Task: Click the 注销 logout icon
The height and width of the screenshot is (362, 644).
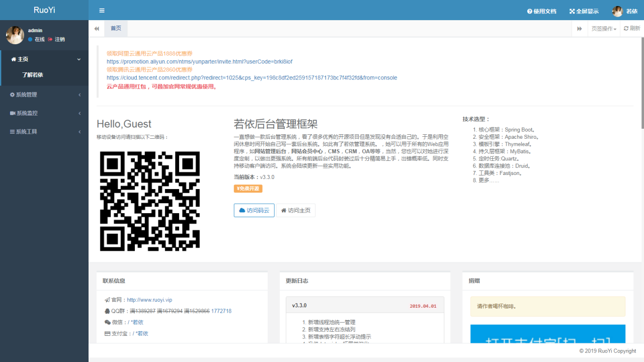Action: tap(50, 39)
